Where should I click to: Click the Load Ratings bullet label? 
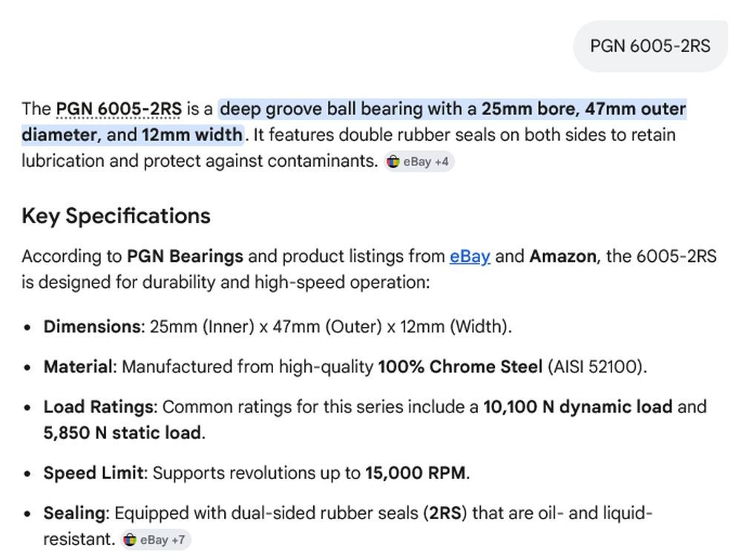[99, 407]
